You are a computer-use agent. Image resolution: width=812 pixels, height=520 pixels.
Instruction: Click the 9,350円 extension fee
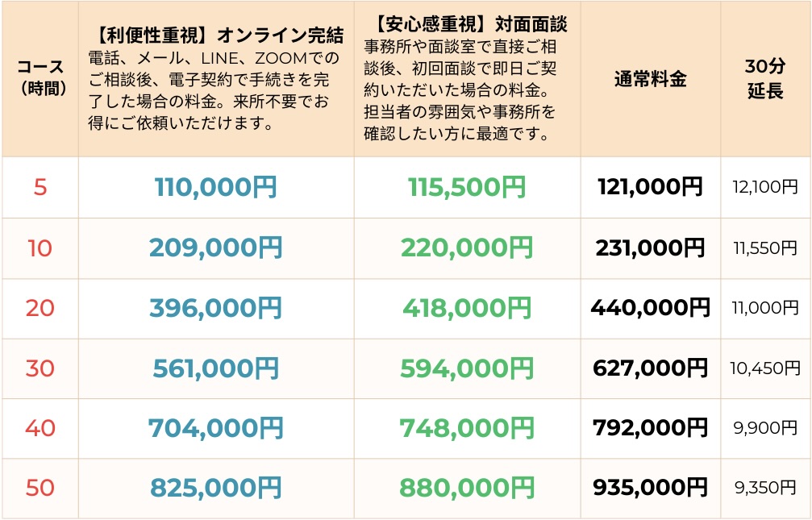[765, 488]
